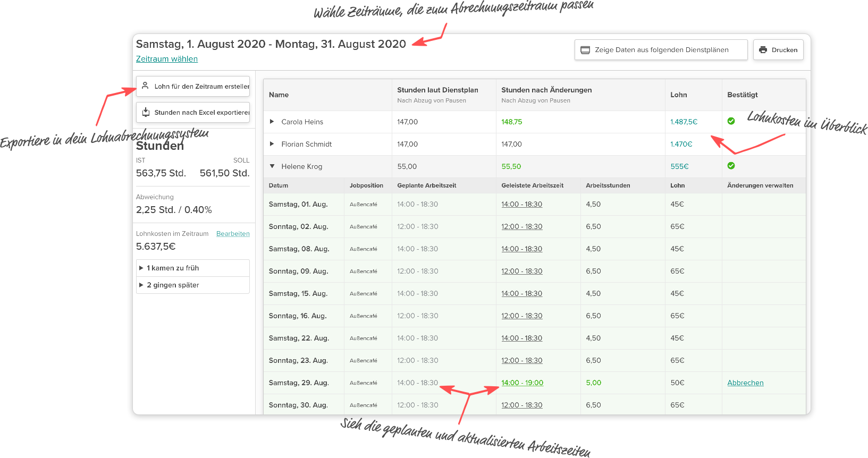Click the export icon for Excel export
Screen dimensions: 868x458
(146, 112)
